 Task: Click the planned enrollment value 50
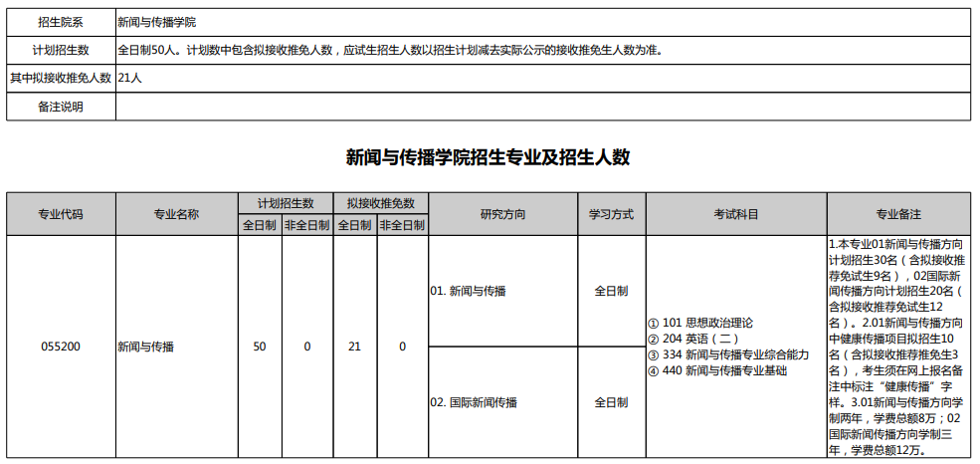click(260, 347)
